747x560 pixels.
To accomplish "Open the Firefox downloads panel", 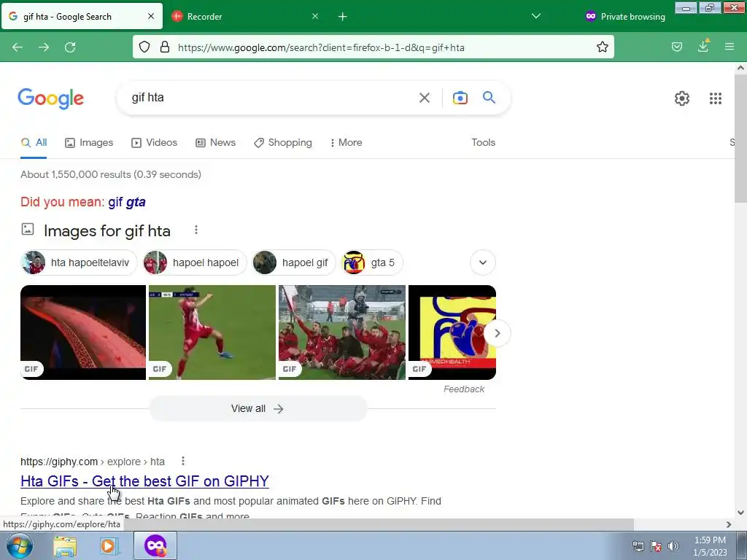I will [703, 46].
